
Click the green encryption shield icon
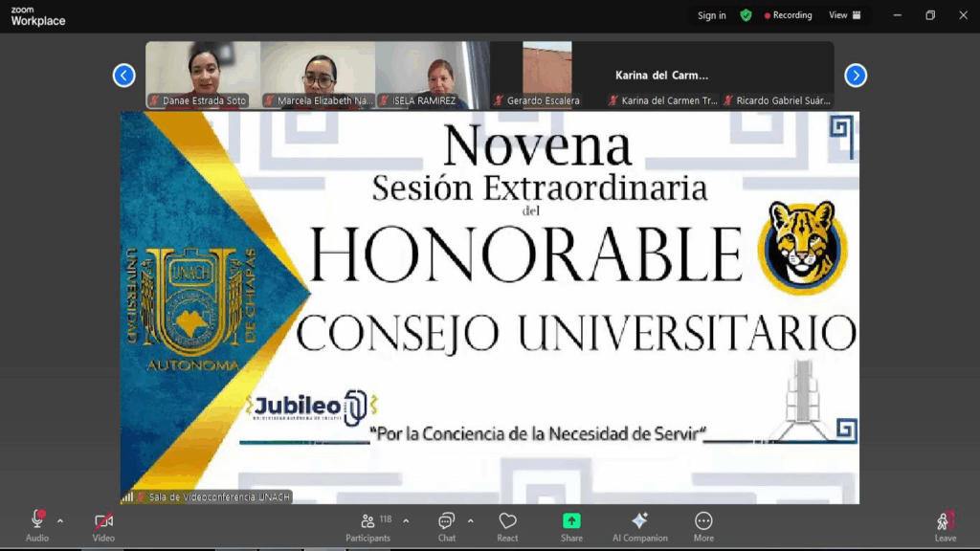click(x=746, y=15)
